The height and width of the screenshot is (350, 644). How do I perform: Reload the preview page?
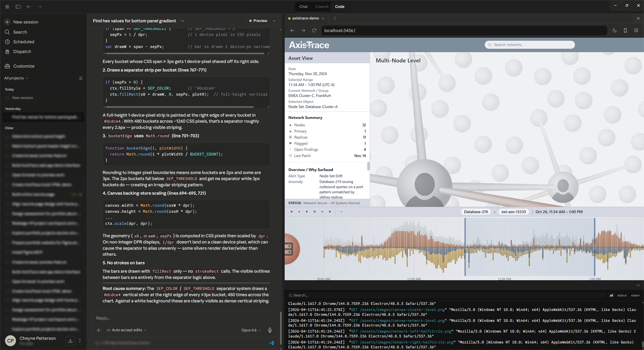[x=314, y=30]
